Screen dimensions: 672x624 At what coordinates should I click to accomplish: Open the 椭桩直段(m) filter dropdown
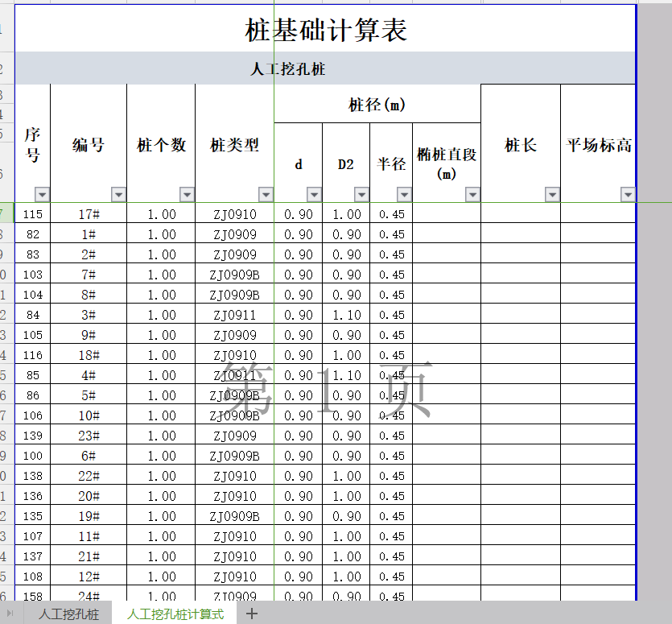tap(472, 194)
